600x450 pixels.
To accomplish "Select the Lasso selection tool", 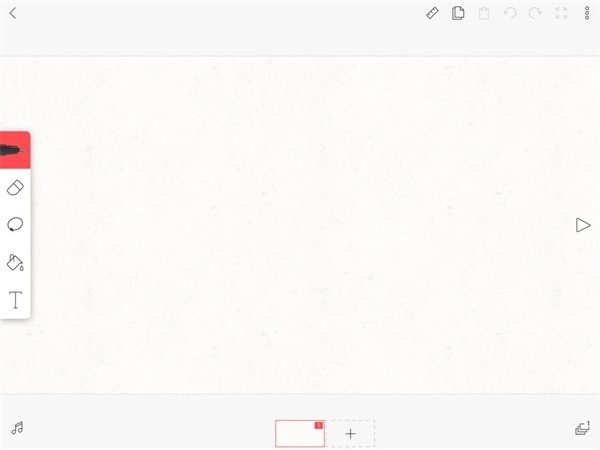I will coord(15,225).
